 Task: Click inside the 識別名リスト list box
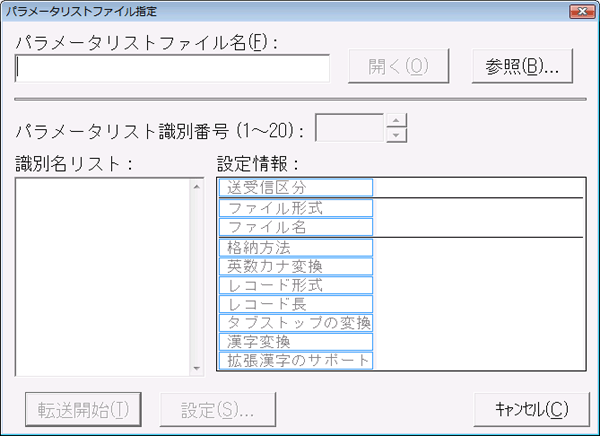point(103,277)
